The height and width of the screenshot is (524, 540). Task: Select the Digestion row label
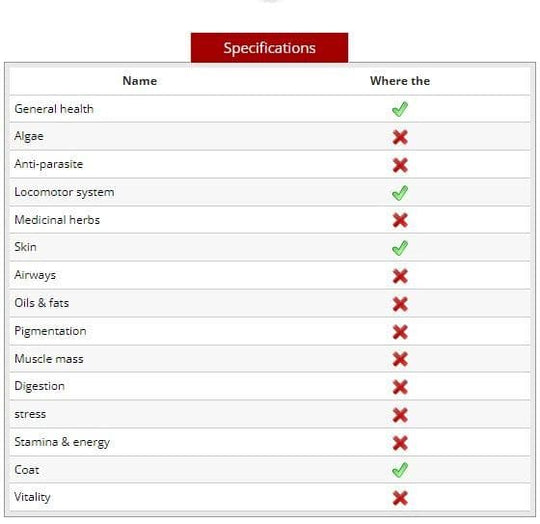(39, 386)
